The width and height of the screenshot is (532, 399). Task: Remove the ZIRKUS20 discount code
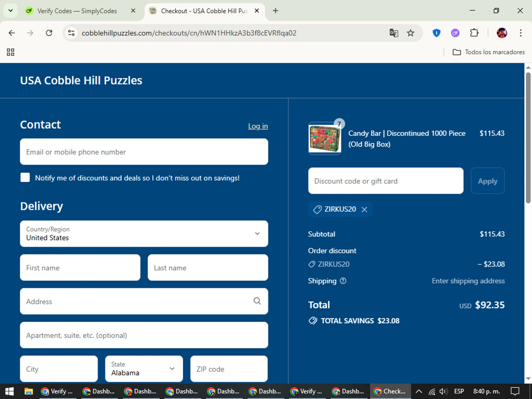364,209
